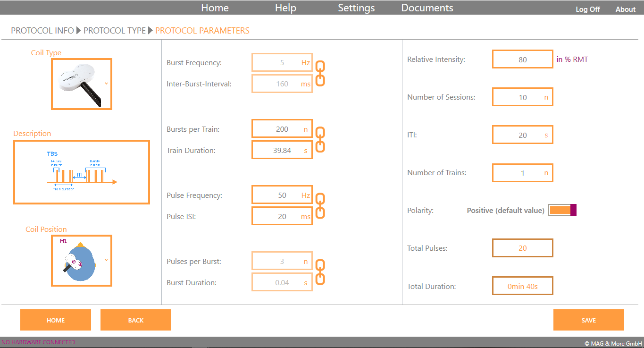This screenshot has height=348, width=644.
Task: Open the Coil Type dropdown arrow
Action: coord(106,84)
